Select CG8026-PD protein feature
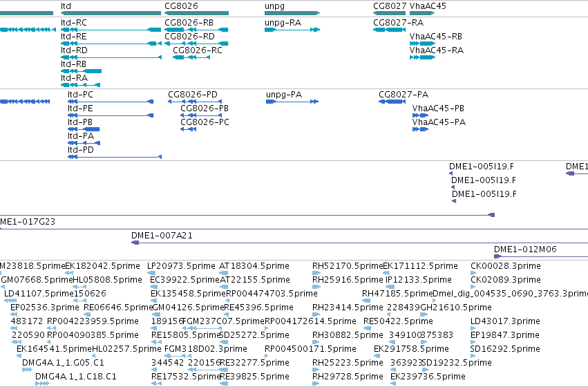Image resolution: width=588 pixels, height=387 pixels. click(x=195, y=102)
